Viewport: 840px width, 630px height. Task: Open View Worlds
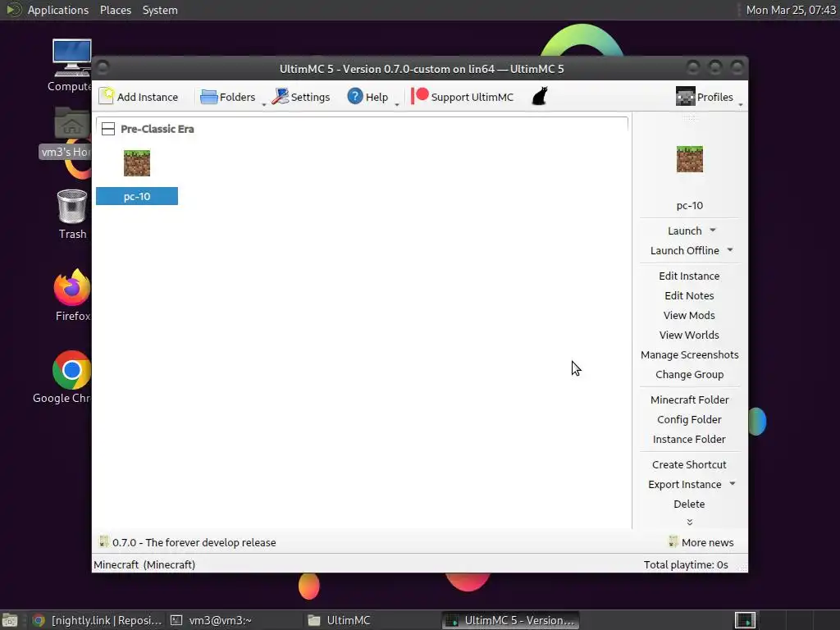(x=689, y=336)
